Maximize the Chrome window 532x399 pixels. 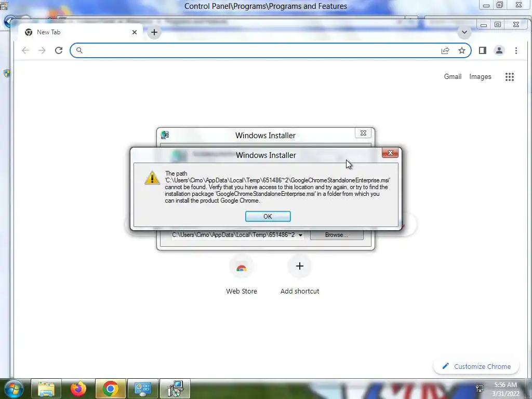coord(497,25)
